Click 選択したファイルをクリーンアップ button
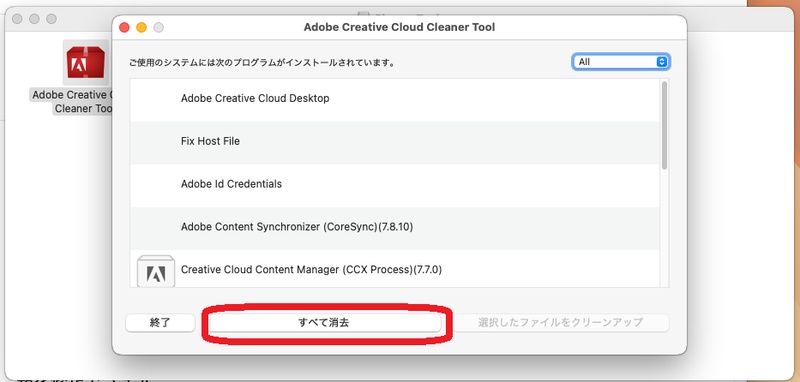The image size is (800, 382). click(x=561, y=322)
